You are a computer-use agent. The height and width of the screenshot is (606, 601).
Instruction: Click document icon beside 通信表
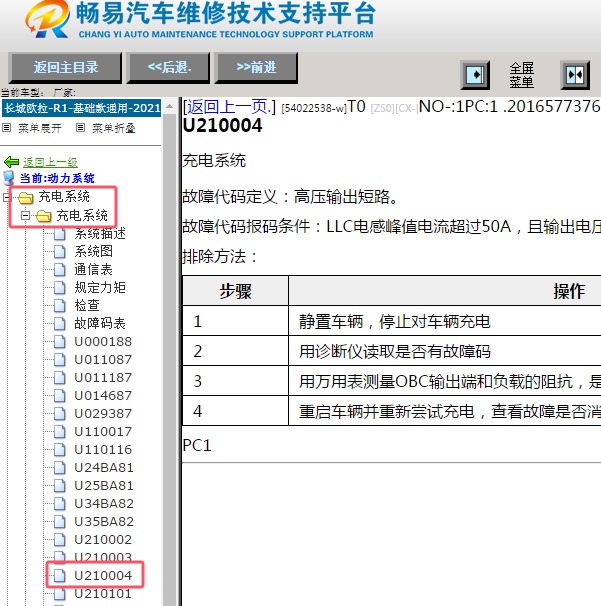[60, 269]
